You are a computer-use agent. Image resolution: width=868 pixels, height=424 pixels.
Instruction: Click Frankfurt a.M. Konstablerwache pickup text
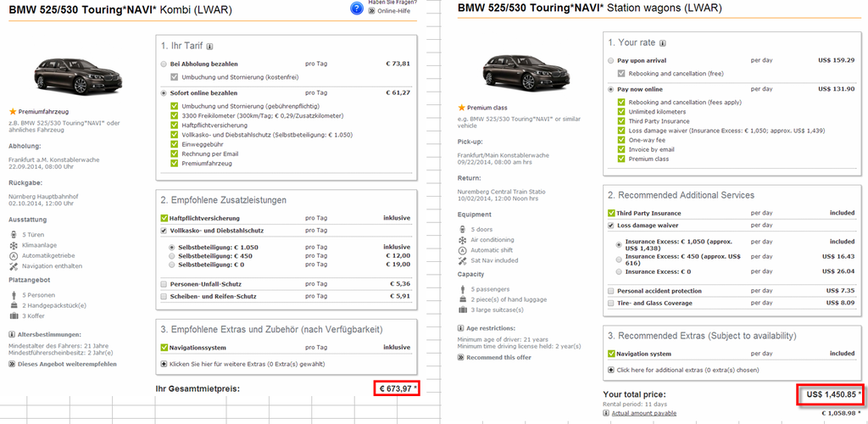pos(54,159)
